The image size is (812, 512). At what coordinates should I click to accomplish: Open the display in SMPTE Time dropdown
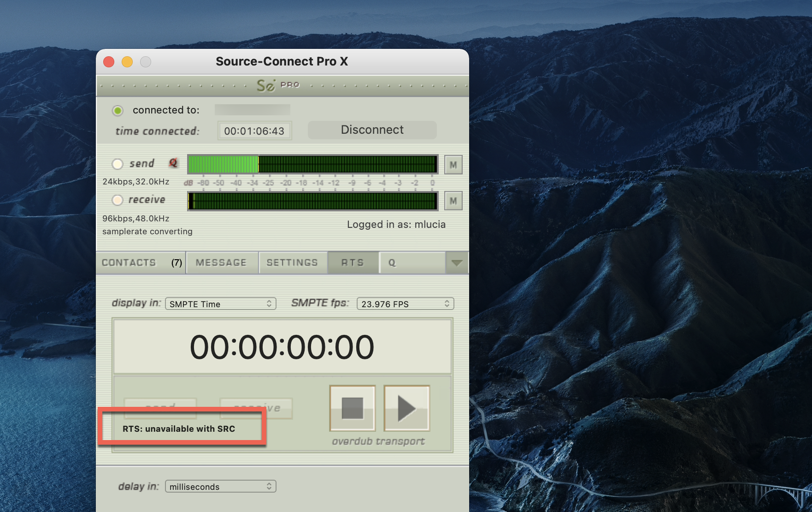220,304
